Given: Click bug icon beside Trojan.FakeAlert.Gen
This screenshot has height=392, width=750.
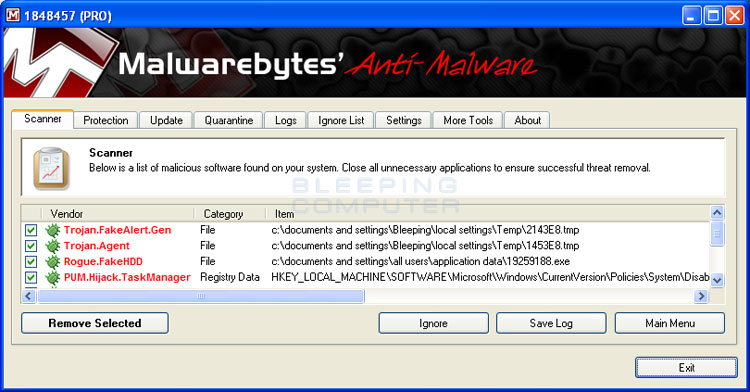Looking at the screenshot, I should pyautogui.click(x=52, y=230).
